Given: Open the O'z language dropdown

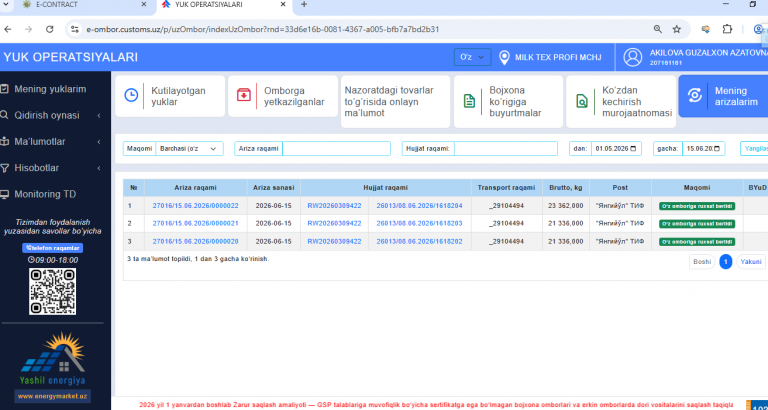Looking at the screenshot, I should click(x=472, y=57).
